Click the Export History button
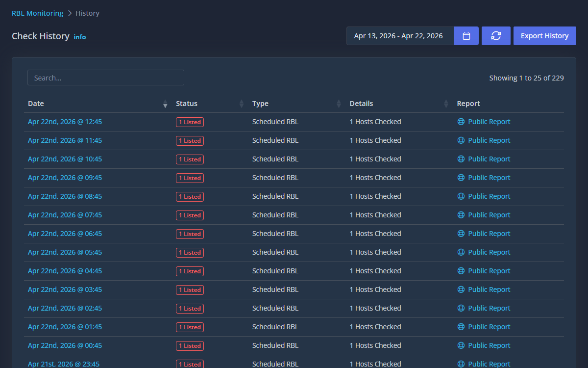 [544, 35]
